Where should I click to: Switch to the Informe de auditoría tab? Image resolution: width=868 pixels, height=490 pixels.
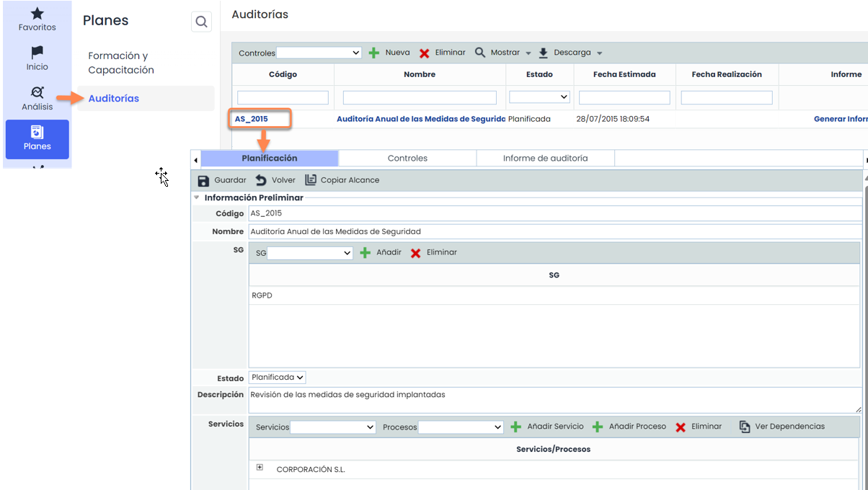[x=546, y=157]
